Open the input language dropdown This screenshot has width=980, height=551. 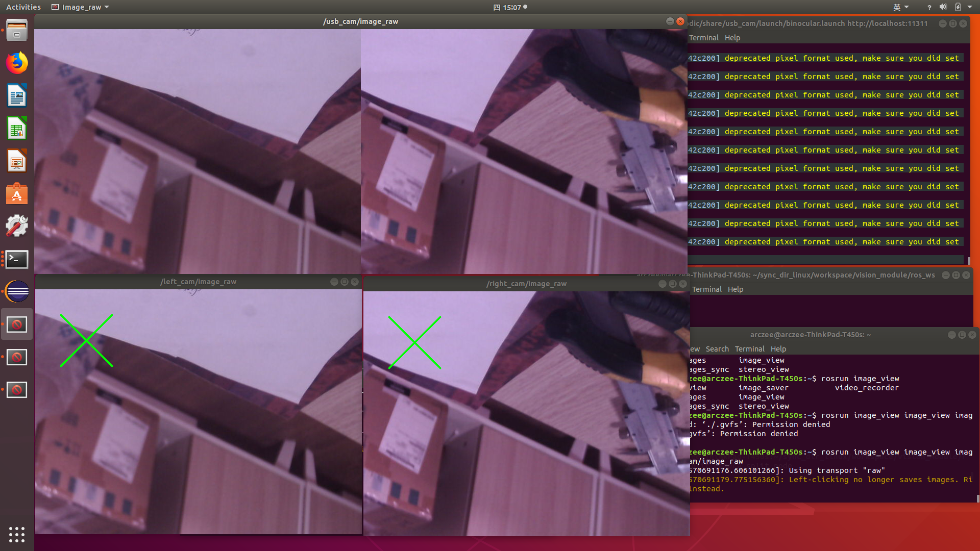tap(900, 7)
